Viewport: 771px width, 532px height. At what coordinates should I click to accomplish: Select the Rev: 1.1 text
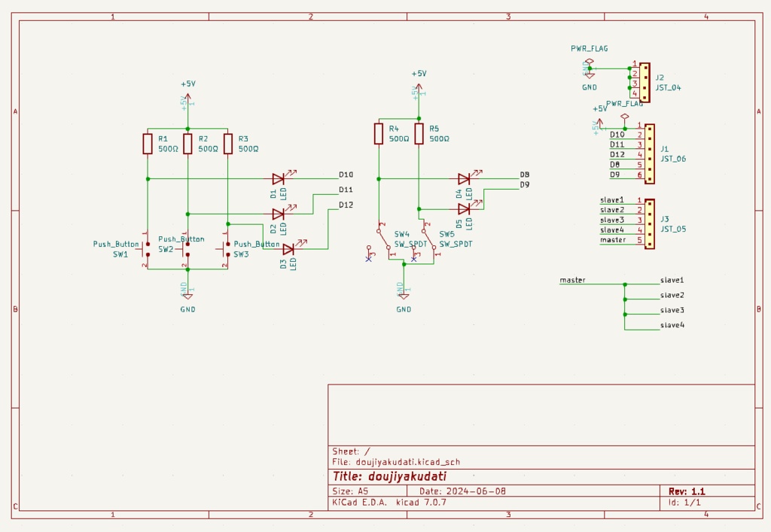click(x=687, y=491)
